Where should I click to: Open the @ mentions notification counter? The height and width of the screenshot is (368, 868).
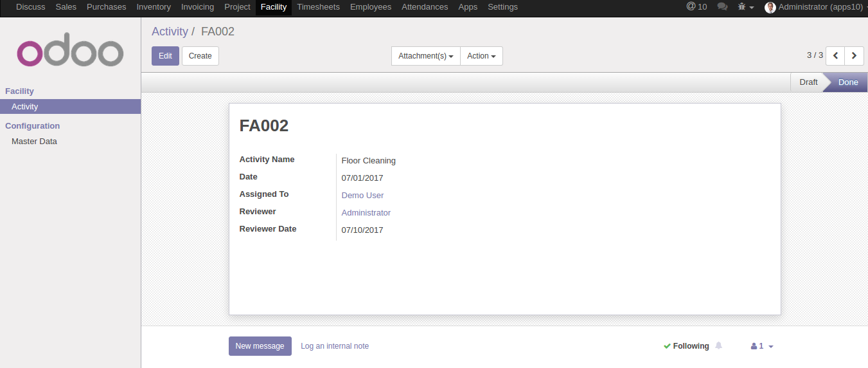coord(696,7)
